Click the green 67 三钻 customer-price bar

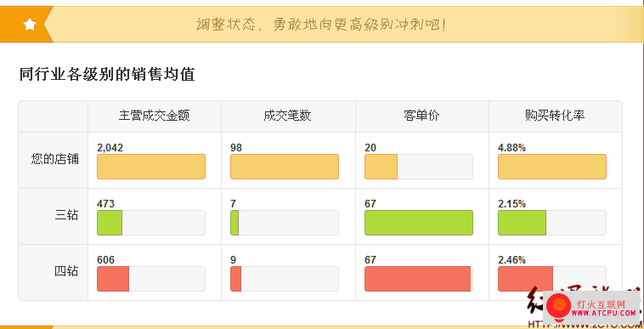[x=419, y=223]
